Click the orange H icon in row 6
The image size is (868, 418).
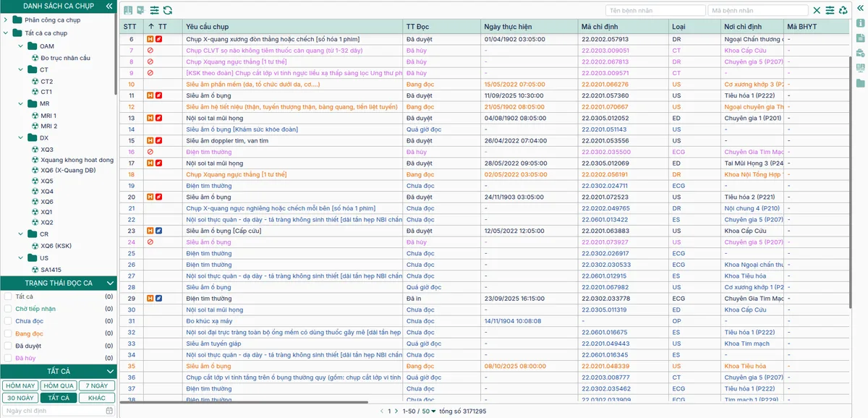[x=150, y=39]
